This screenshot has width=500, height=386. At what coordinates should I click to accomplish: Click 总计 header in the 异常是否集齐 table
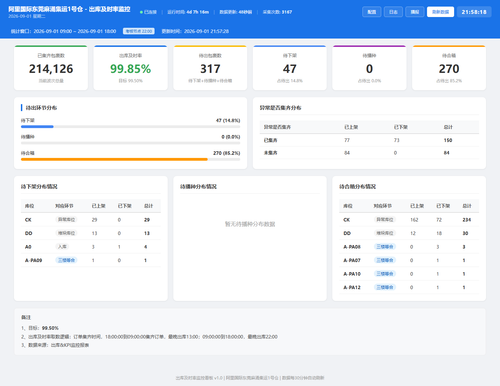448,127
